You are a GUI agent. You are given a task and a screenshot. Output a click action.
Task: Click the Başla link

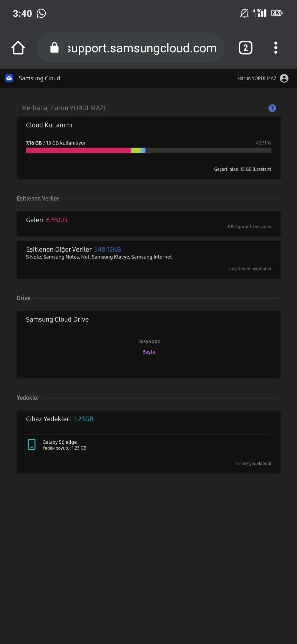point(148,352)
